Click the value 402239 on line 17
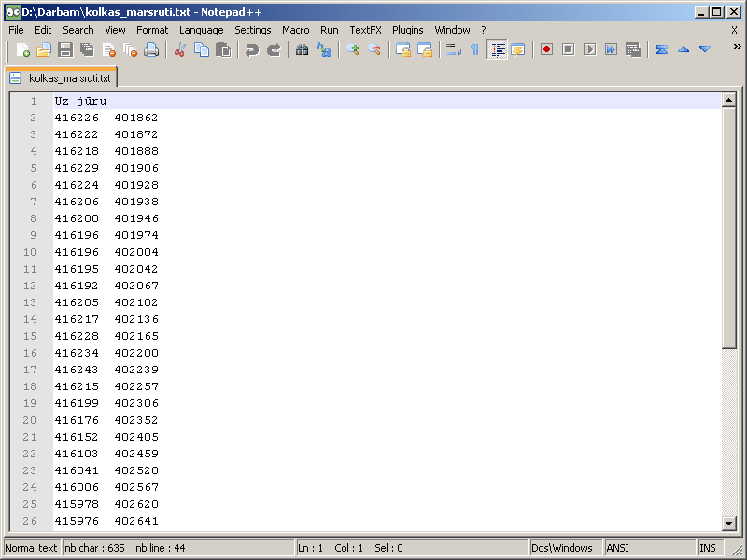747x560 pixels. click(x=136, y=370)
